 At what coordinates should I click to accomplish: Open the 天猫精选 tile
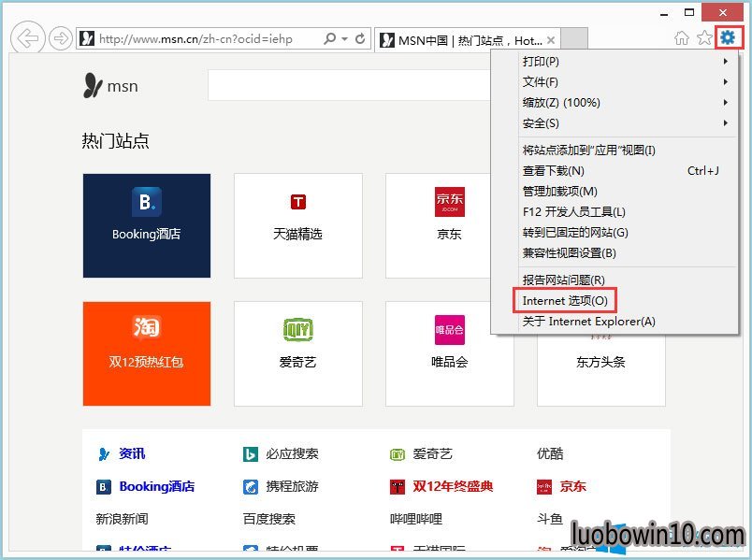point(297,225)
